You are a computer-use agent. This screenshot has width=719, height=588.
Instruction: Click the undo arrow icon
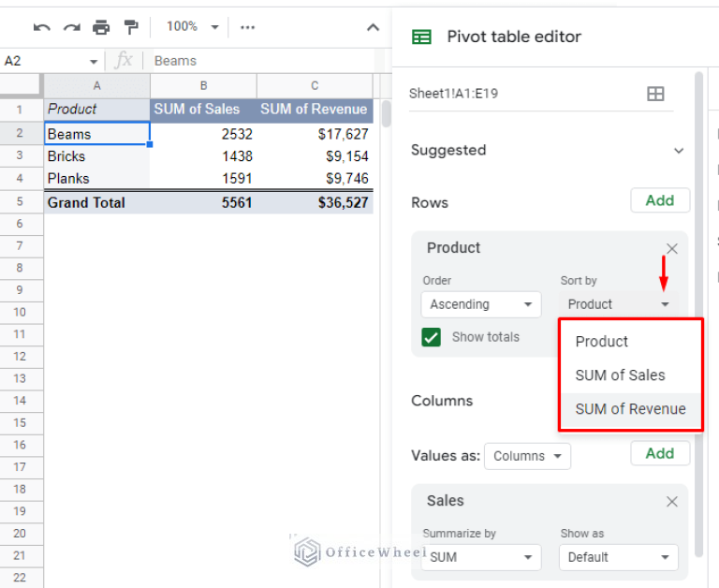(x=41, y=27)
